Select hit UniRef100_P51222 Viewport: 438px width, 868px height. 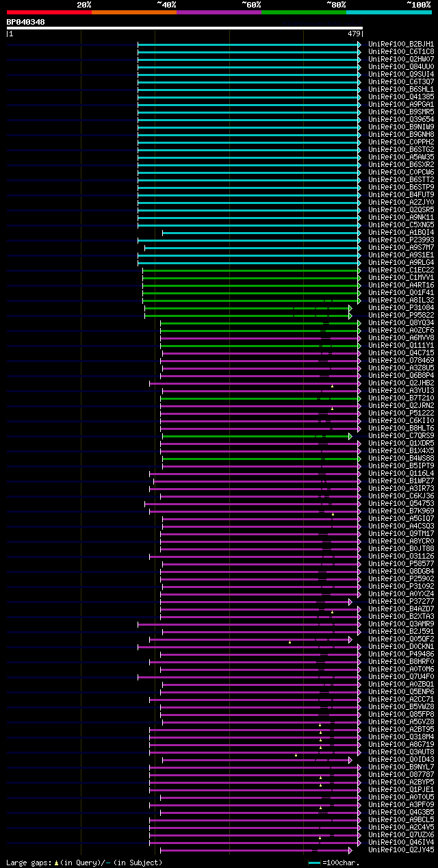tap(401, 413)
